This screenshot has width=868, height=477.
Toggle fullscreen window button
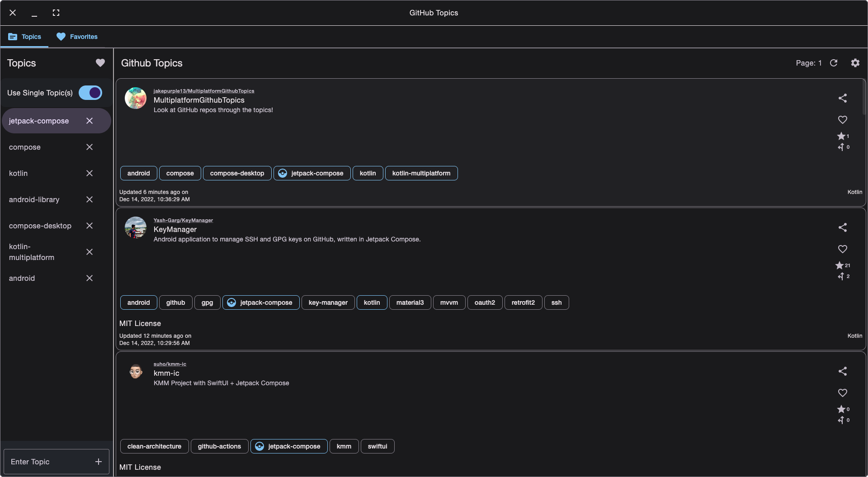(56, 13)
